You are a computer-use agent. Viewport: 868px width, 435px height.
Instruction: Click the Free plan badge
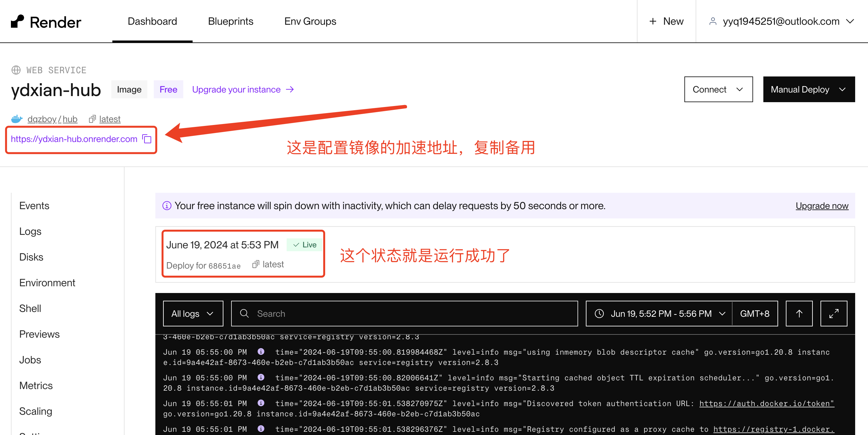point(168,89)
